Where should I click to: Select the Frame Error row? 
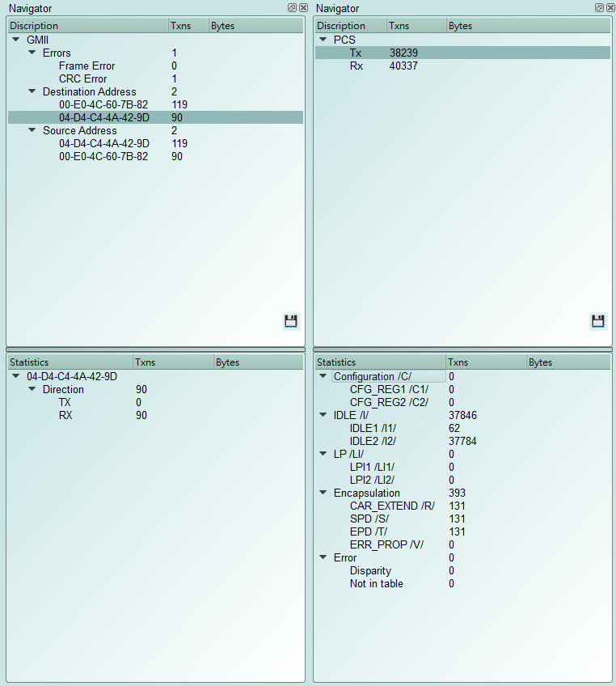(x=156, y=66)
